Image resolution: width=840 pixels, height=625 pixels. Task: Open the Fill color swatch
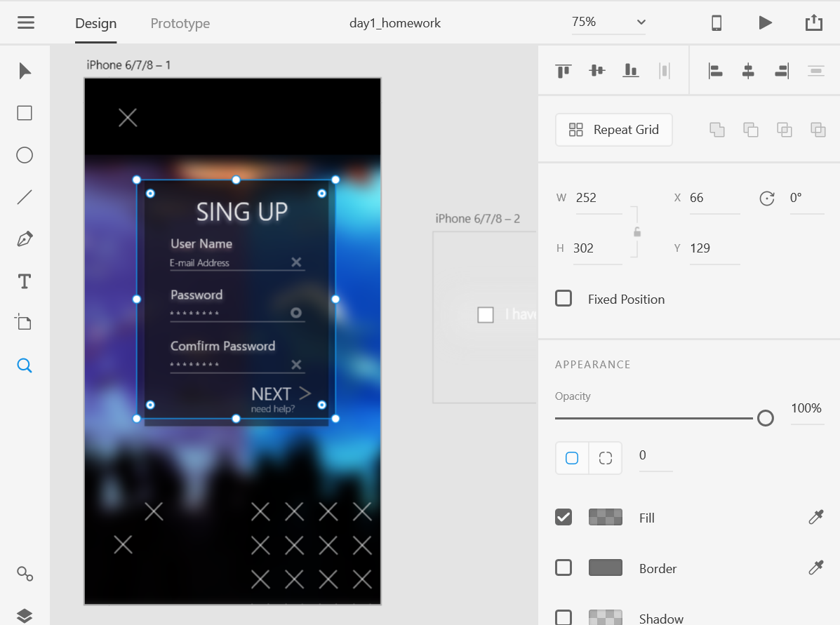[x=606, y=517]
